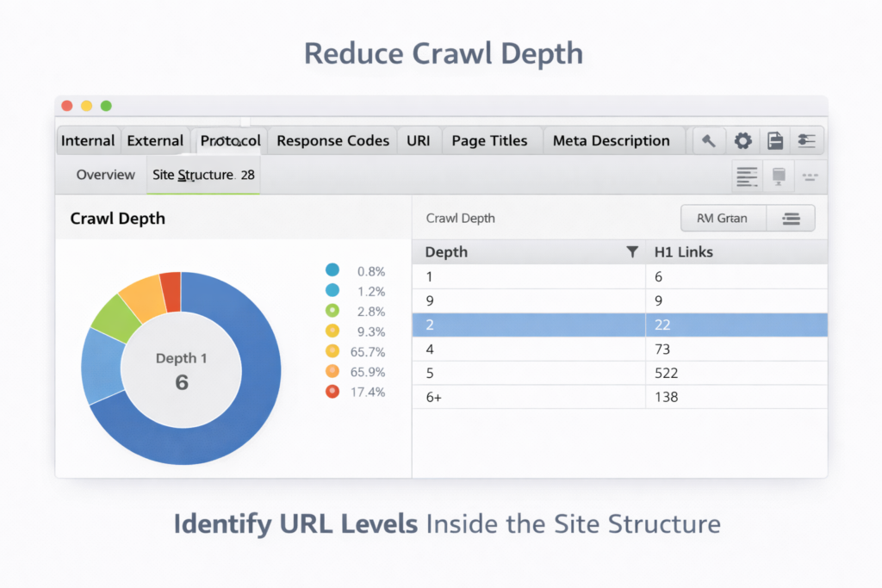Viewport: 882px width, 588px height.
Task: Click the Meta Description tab
Action: point(613,140)
